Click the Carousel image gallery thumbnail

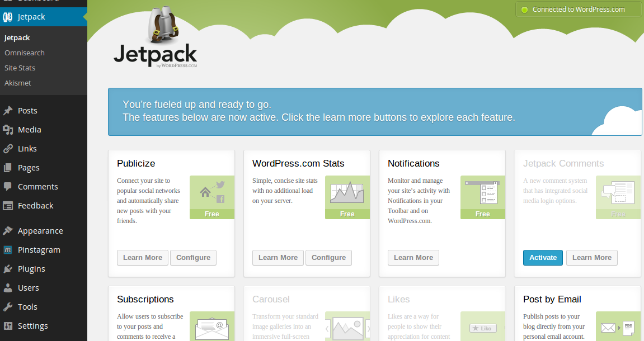click(x=347, y=326)
